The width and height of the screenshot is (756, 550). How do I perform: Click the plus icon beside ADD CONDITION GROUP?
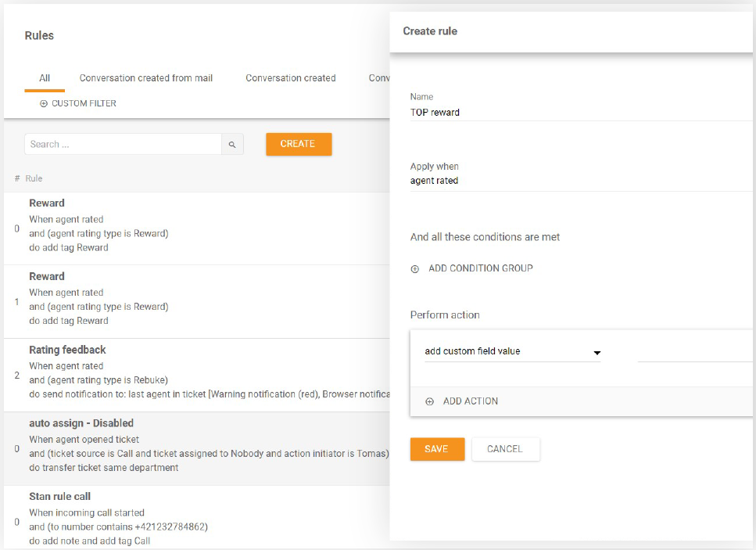[x=414, y=269]
